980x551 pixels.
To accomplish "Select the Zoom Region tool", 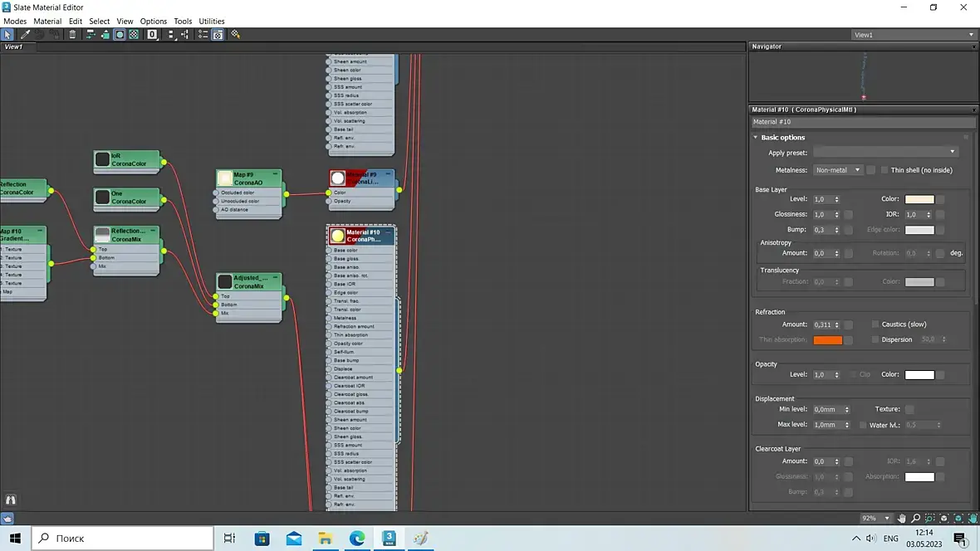I will (x=930, y=519).
